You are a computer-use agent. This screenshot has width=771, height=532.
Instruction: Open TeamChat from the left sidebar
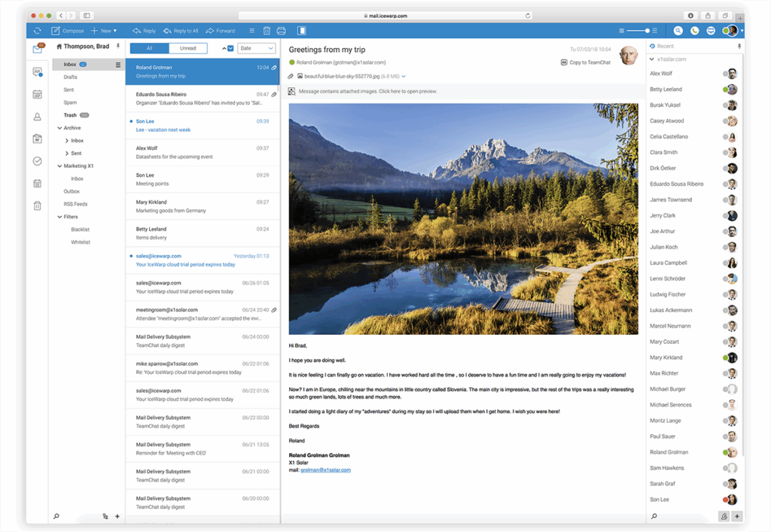(x=37, y=72)
